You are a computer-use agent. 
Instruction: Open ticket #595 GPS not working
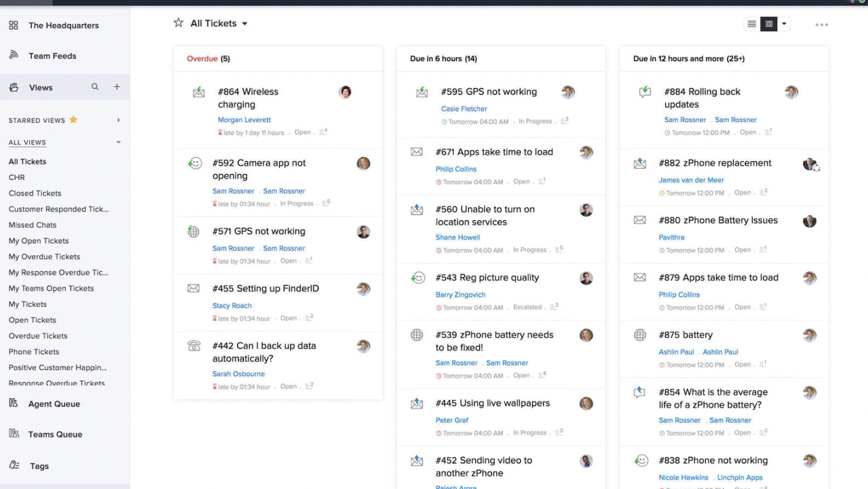point(489,92)
